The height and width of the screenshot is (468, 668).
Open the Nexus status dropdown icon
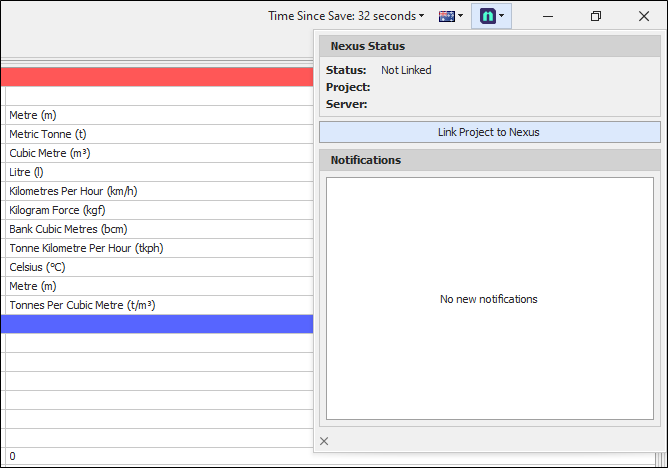491,16
